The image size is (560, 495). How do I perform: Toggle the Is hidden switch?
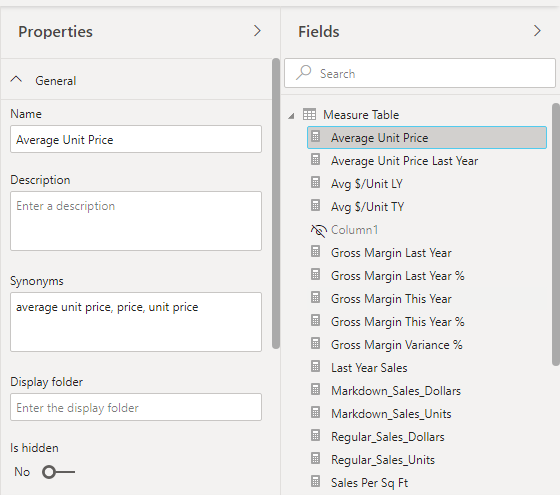pyautogui.click(x=58, y=472)
